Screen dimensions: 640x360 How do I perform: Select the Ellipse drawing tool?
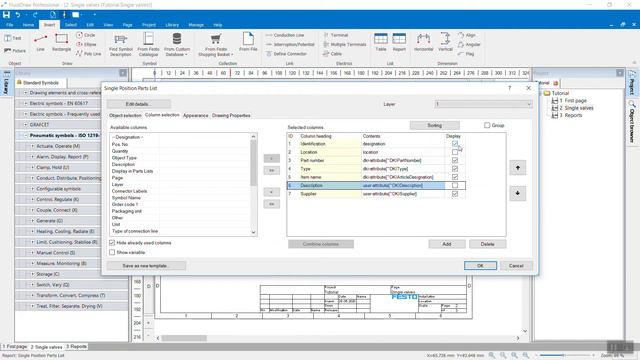tap(86, 44)
